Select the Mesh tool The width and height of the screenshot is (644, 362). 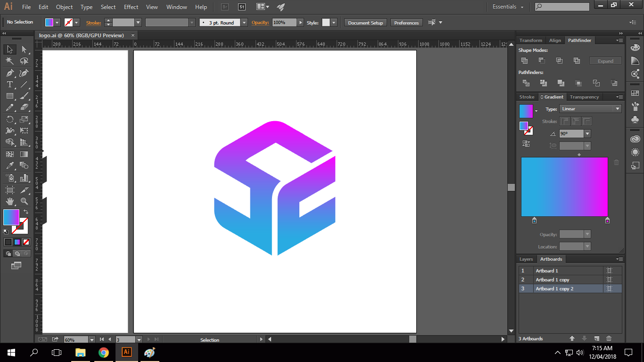9,154
